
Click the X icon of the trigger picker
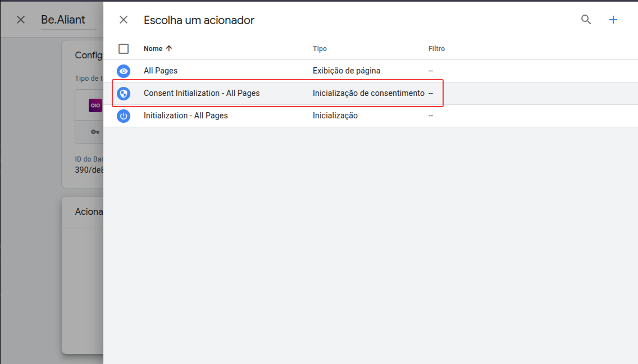tap(124, 19)
